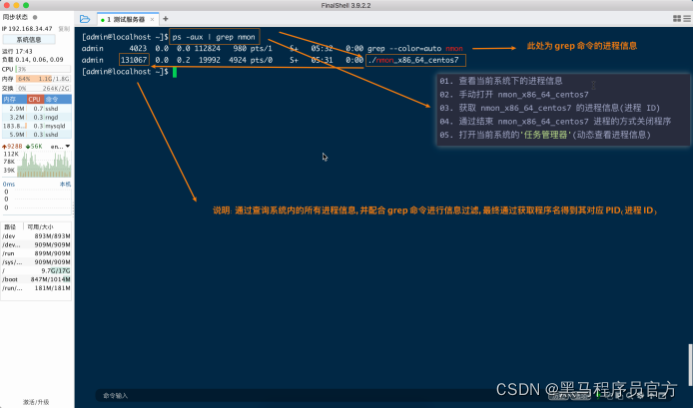694x408 pixels.
Task: Sort process list by 内存 column
Action: tap(14, 99)
